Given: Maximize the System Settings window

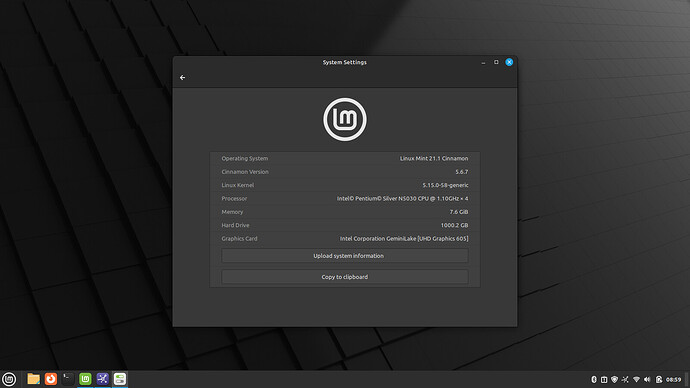Looking at the screenshot, I should [x=496, y=62].
